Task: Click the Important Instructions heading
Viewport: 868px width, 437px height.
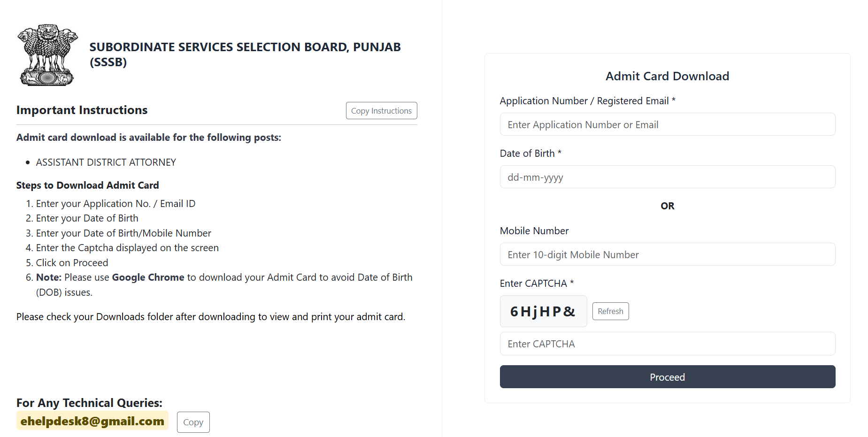Action: point(82,110)
